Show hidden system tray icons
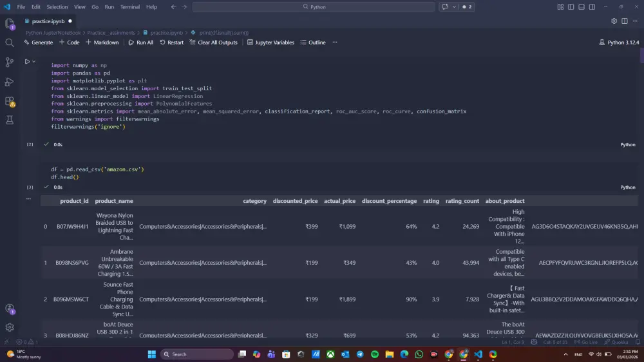Screen dimensions: 644x362 coord(565,354)
